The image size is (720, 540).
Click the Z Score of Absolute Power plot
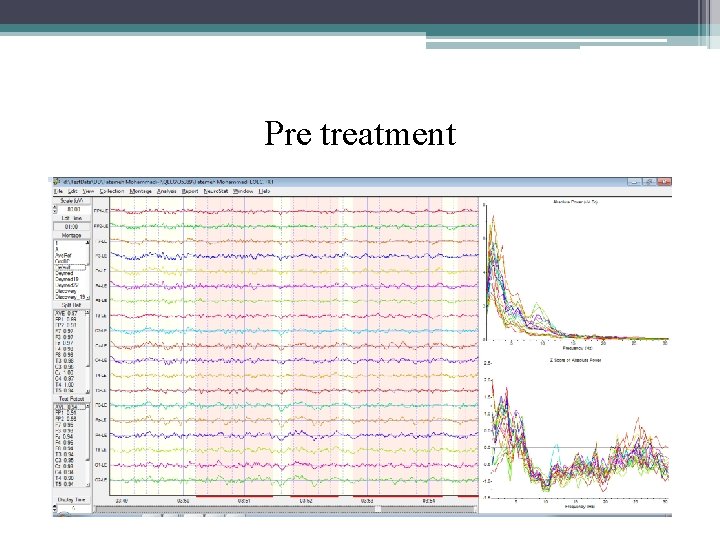point(576,433)
